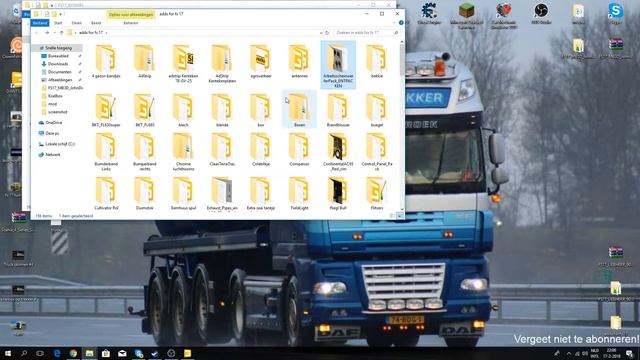Switch to large icons view button
This screenshot has height=360, width=640.
(400, 216)
